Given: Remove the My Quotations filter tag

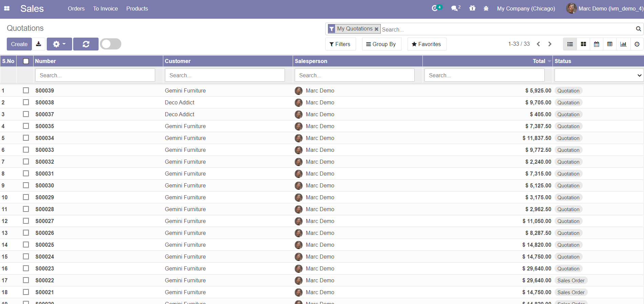Looking at the screenshot, I should (x=376, y=29).
